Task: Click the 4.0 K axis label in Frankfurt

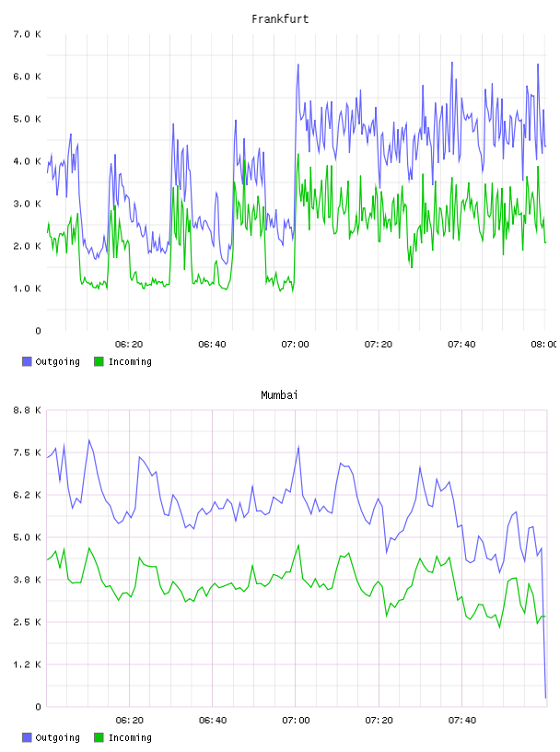Action: tap(28, 161)
